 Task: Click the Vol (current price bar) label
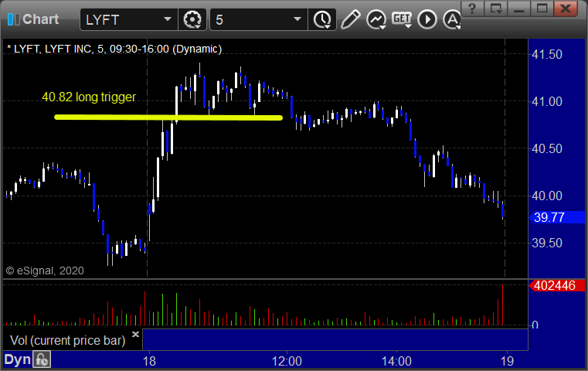coord(67,341)
